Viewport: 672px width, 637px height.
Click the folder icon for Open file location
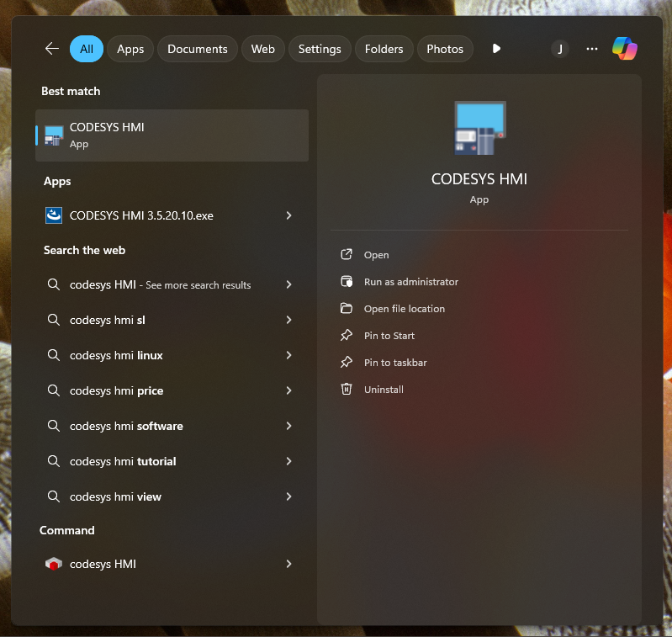pos(347,309)
